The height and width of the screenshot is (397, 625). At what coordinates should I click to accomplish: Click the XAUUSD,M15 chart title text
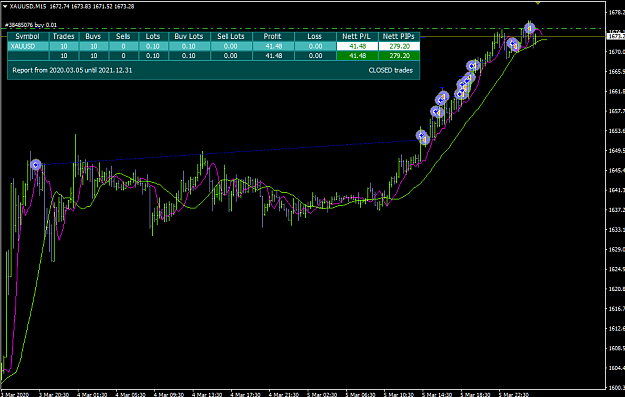coord(28,6)
